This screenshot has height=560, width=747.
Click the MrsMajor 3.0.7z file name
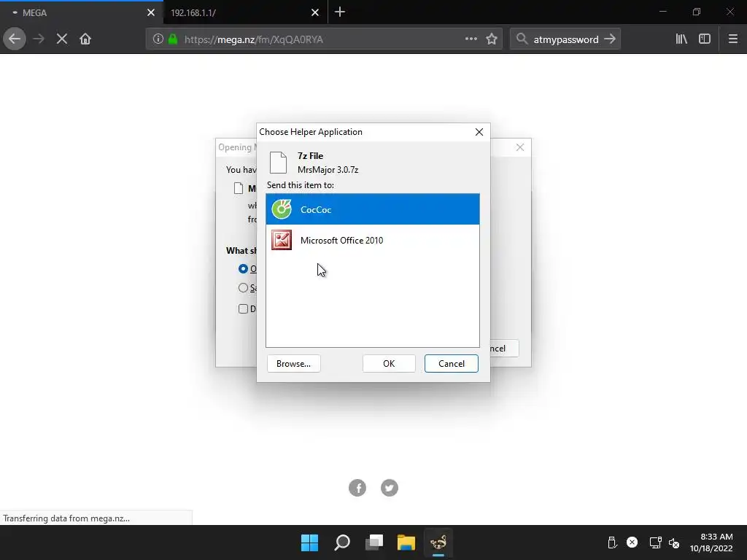[x=328, y=169]
